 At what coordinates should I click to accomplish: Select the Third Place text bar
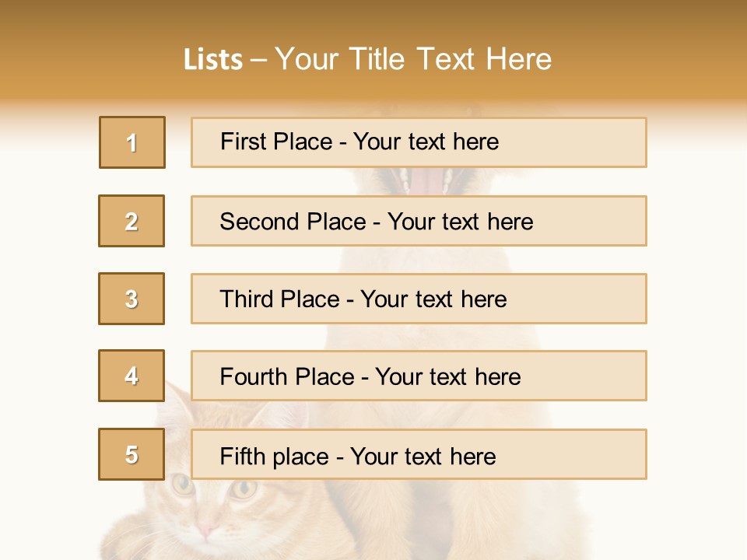(x=419, y=299)
